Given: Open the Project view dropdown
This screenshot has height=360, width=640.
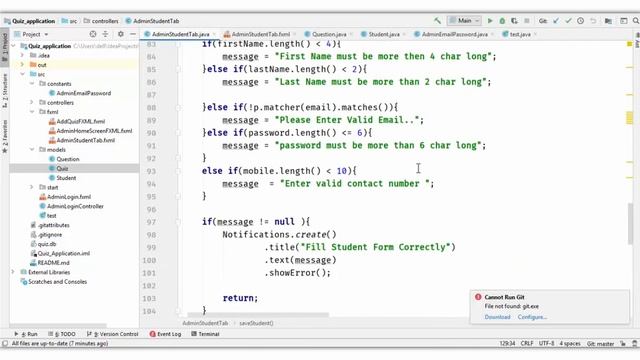Looking at the screenshot, I should [32, 34].
